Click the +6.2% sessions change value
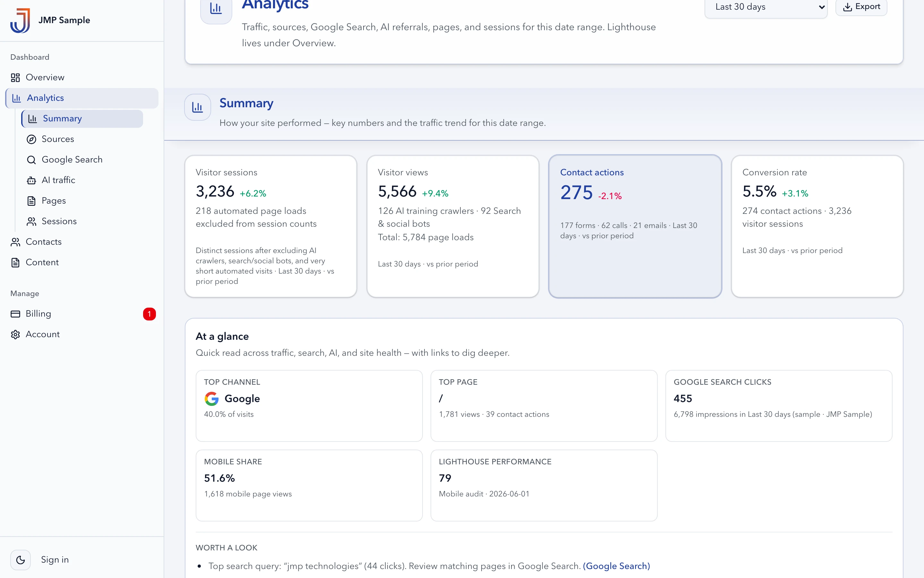924x578 pixels. (x=253, y=194)
